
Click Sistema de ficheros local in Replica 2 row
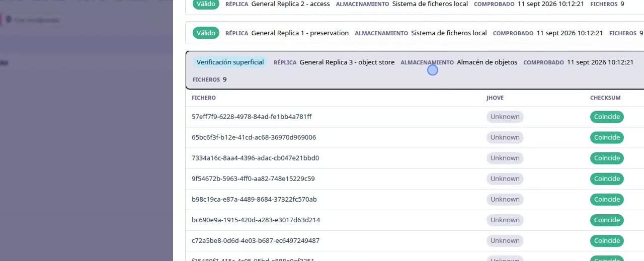tap(430, 4)
